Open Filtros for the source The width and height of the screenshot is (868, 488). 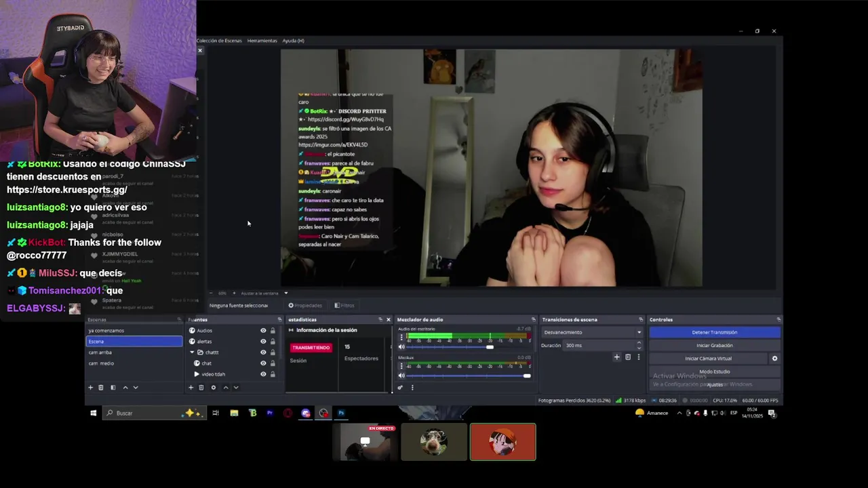[344, 306]
